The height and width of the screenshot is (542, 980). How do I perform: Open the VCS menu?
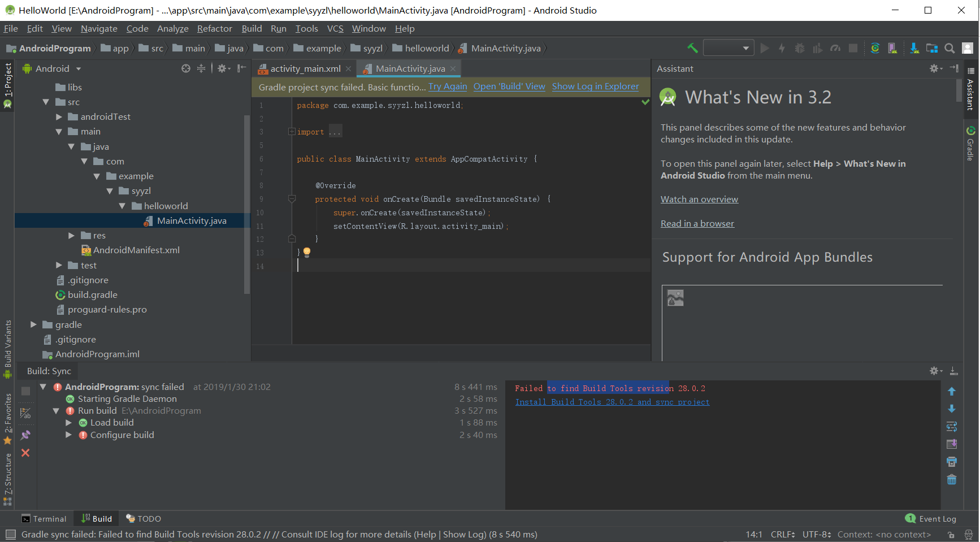[x=335, y=28]
